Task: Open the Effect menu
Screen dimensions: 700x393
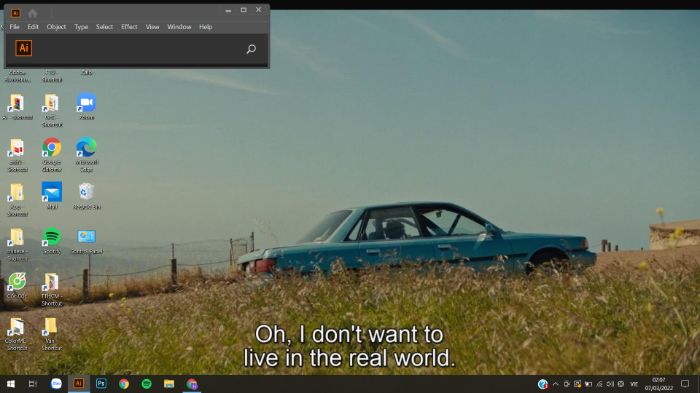Action: pyautogui.click(x=129, y=27)
